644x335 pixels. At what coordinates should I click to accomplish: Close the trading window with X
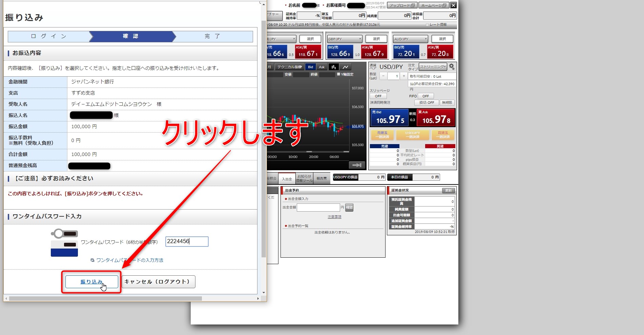[x=453, y=5]
